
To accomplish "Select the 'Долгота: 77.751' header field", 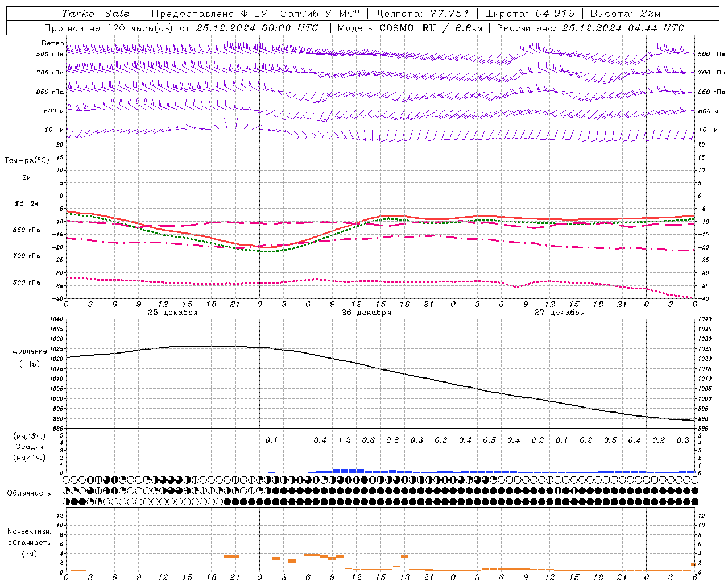I will [423, 14].
